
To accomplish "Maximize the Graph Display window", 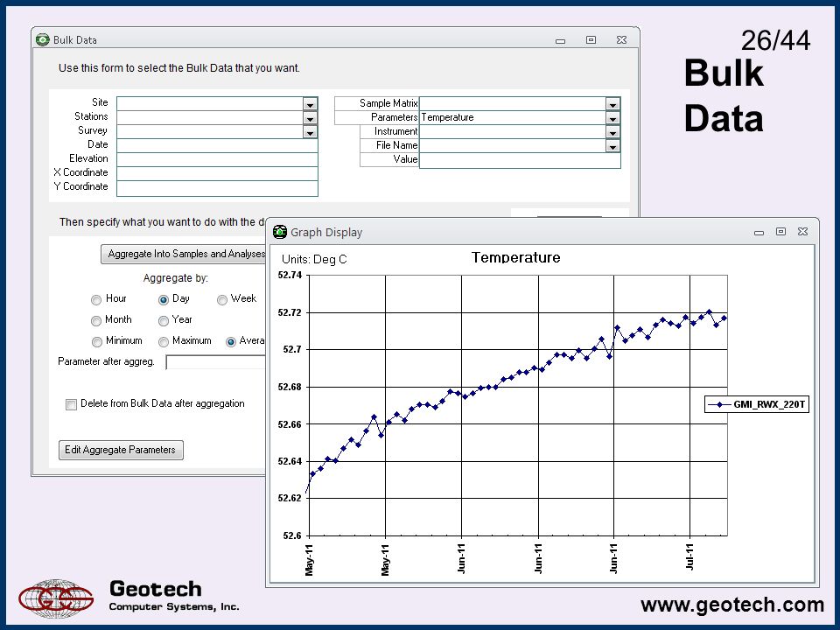I will tap(781, 231).
